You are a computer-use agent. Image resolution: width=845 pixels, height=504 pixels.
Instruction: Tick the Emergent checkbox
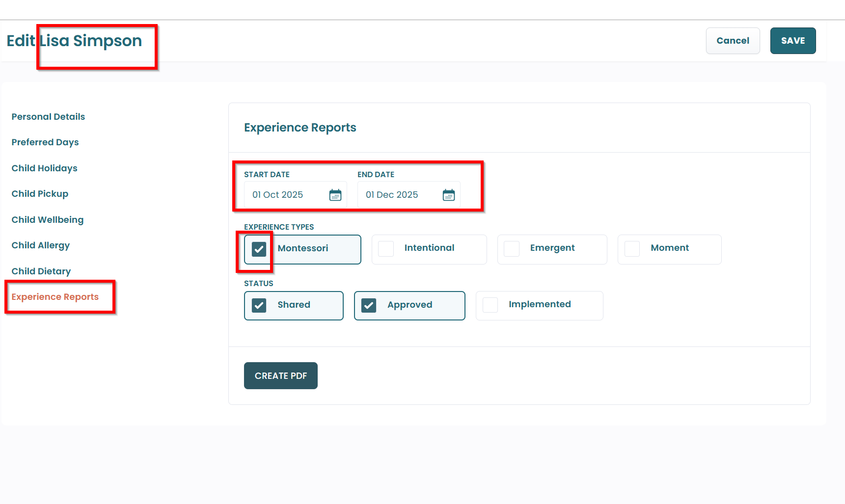[x=512, y=249]
